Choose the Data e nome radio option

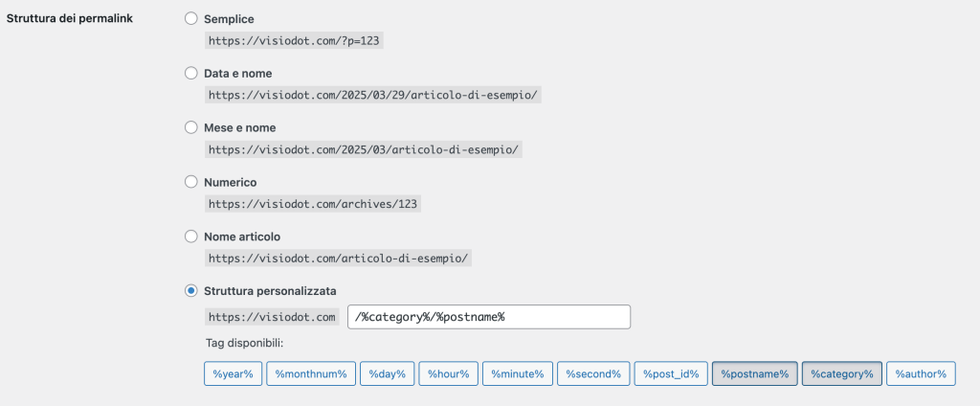[191, 73]
